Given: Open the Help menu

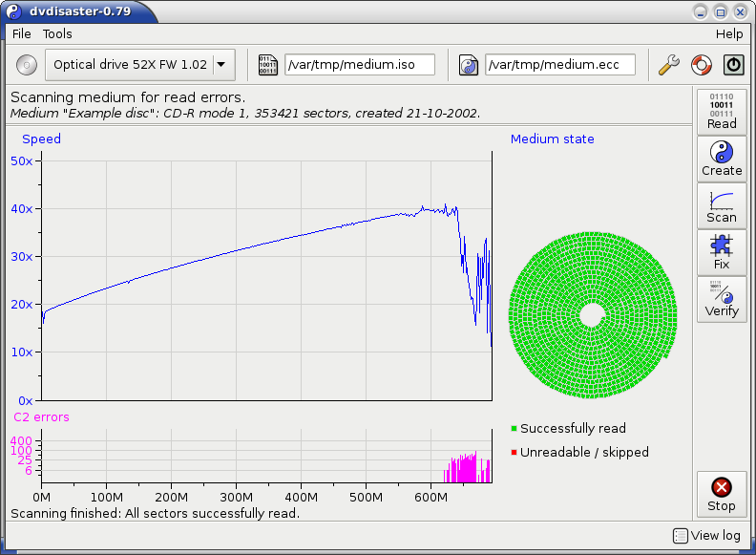Looking at the screenshot, I should tap(728, 33).
